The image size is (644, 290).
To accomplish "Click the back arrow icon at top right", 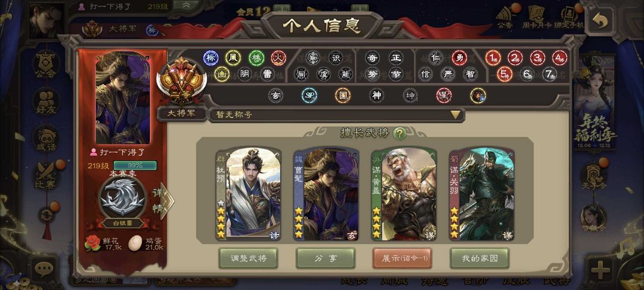I will (x=600, y=20).
